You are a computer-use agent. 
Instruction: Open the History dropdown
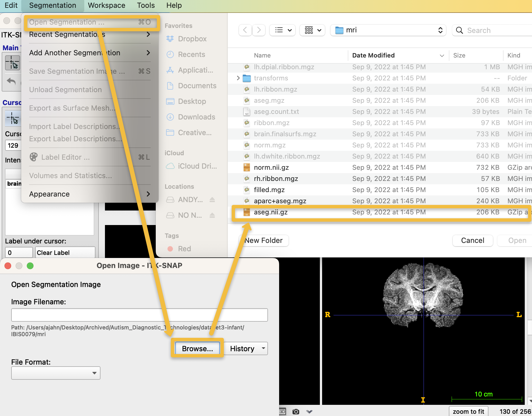pyautogui.click(x=246, y=348)
